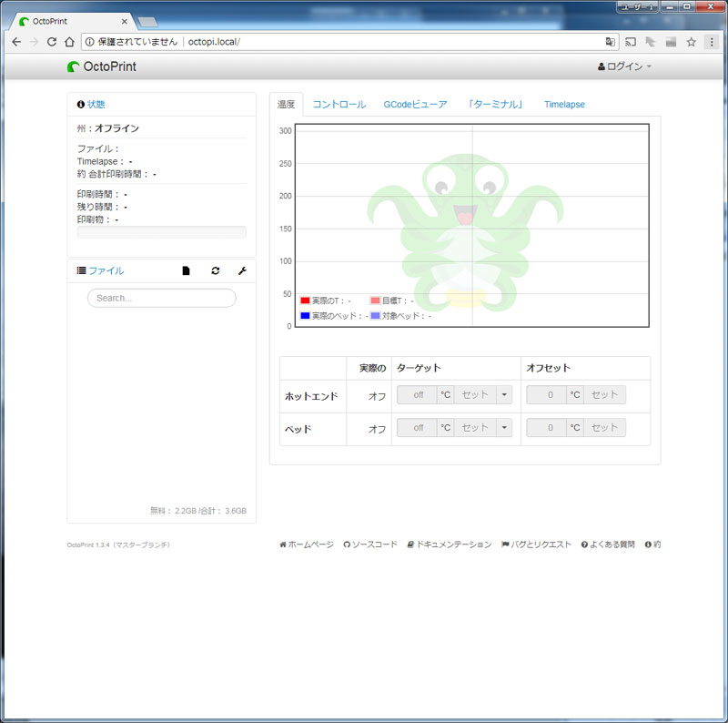Select the 温度 tab
This screenshot has width=728, height=723.
click(286, 105)
